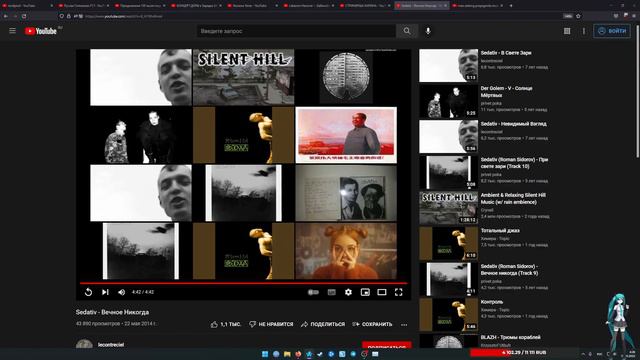Open Ambient & Relaxing Silent Hill Music title

pyautogui.click(x=513, y=198)
